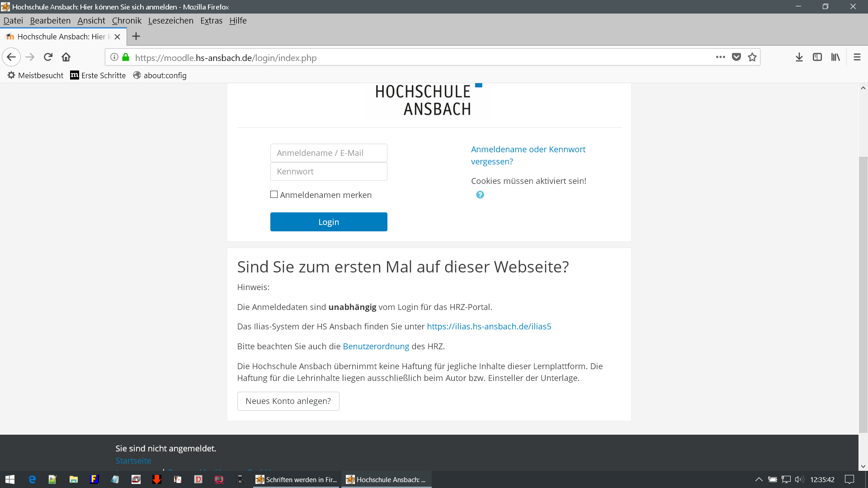This screenshot has width=868, height=488.
Task: Focus the Kennwort password field
Action: click(x=329, y=172)
